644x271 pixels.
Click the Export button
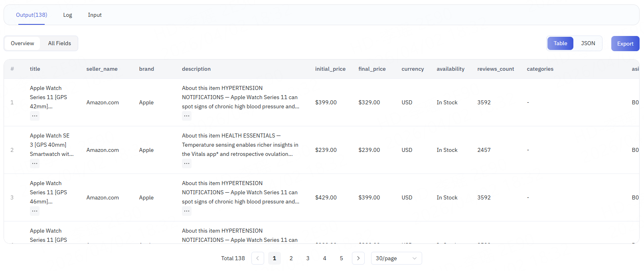tap(625, 44)
